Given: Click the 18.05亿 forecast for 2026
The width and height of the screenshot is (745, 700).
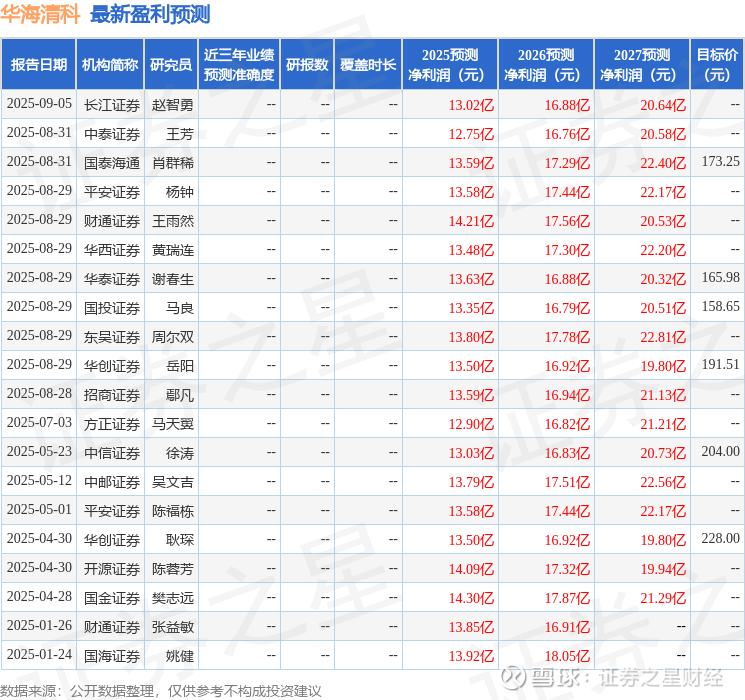Looking at the screenshot, I should click(x=567, y=656).
